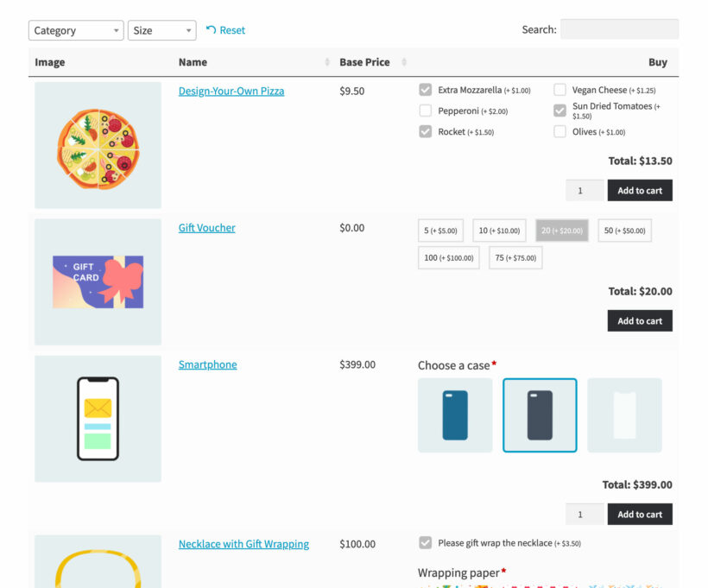Uncheck the Extra Mozzarella topping
Image resolution: width=708 pixels, height=588 pixels.
coord(425,89)
